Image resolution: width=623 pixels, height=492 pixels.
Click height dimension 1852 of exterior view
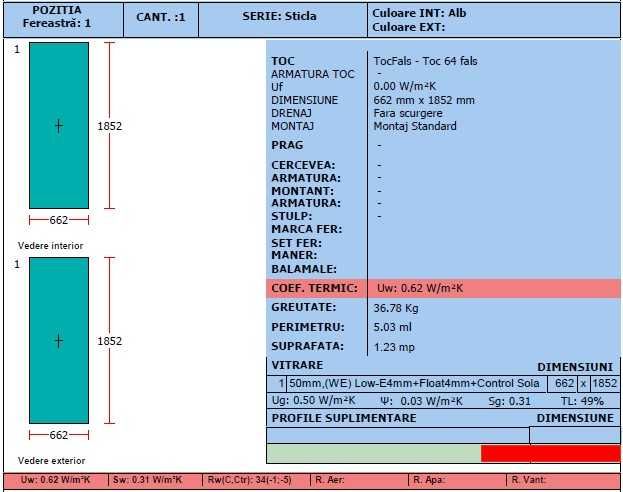(110, 341)
